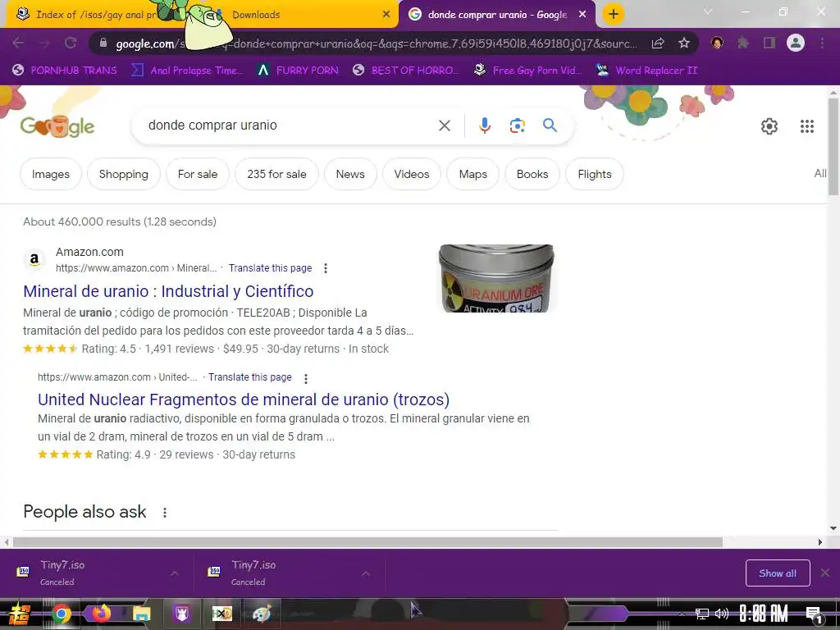Filter results by Images
Screen dimensions: 840x630
point(51,174)
